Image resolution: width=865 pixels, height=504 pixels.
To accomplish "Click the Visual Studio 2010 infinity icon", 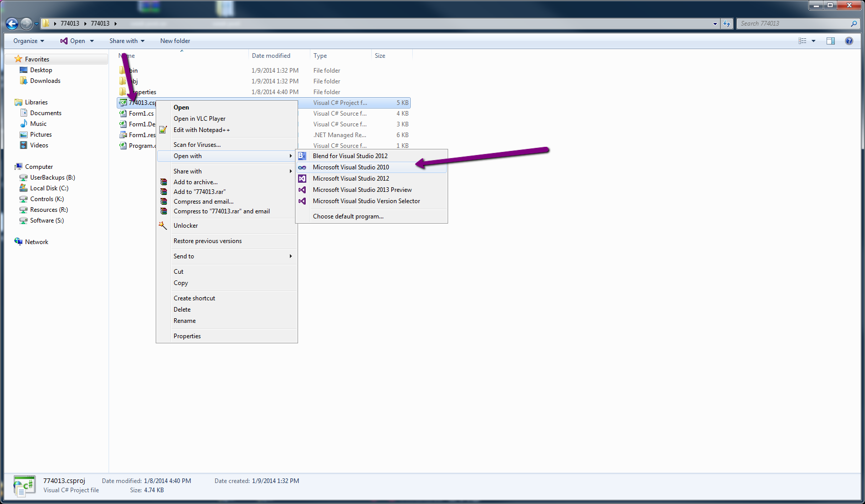I will point(302,167).
